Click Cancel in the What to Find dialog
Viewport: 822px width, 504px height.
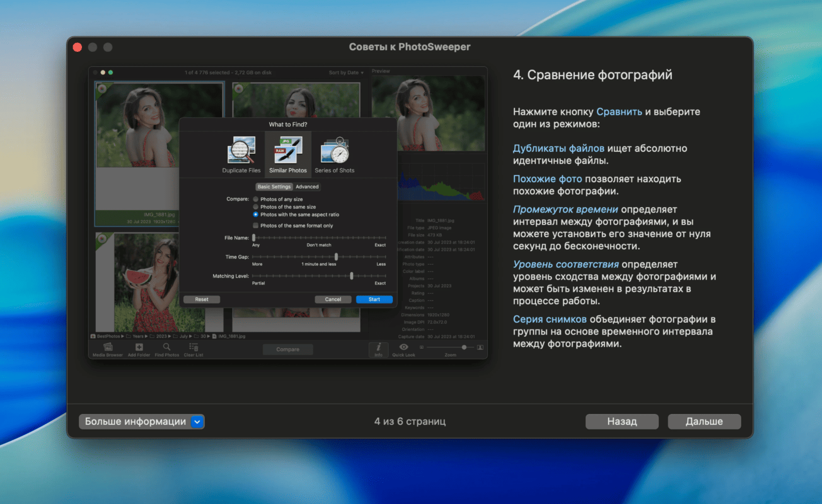click(x=333, y=299)
